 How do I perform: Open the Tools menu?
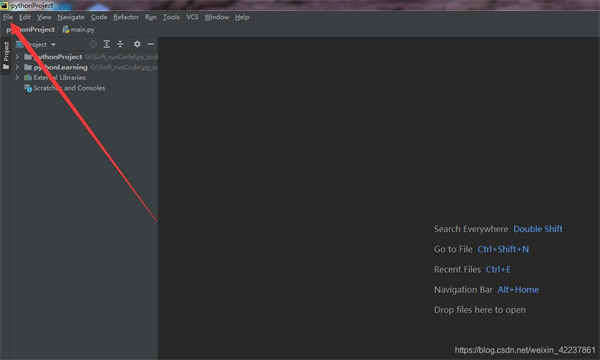(x=171, y=17)
